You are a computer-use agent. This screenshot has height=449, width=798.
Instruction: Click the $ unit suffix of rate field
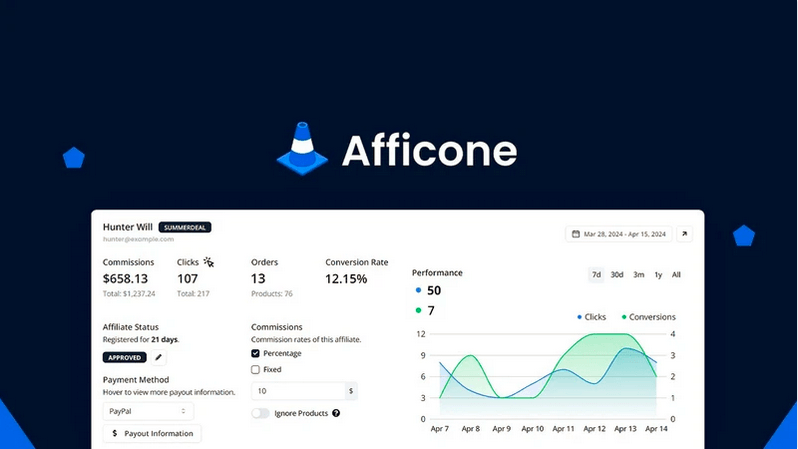click(351, 391)
